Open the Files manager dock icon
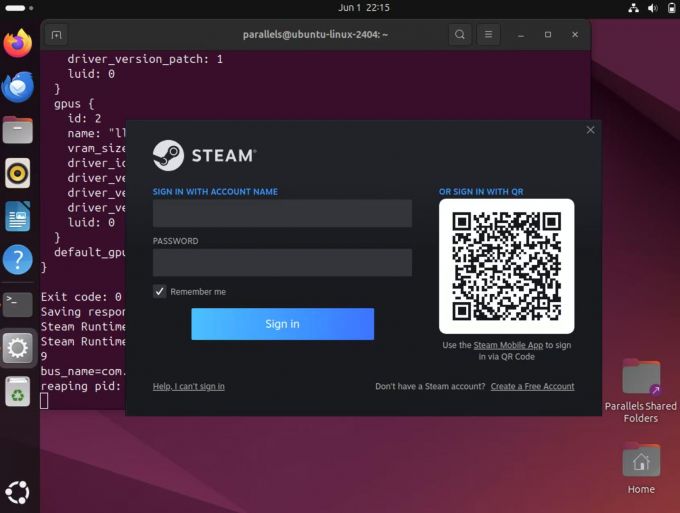Screen dimensions: 680x513 coord(18,130)
